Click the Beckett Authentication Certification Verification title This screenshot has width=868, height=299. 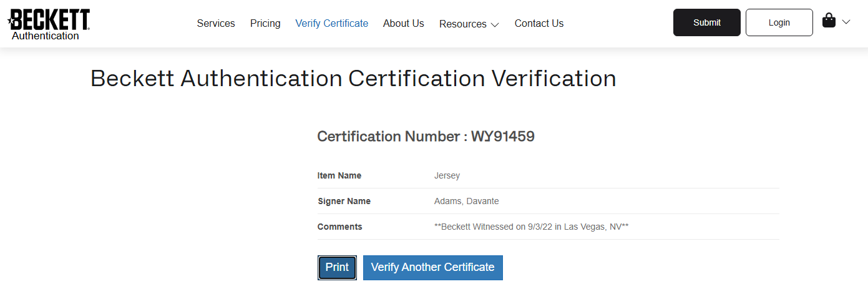click(x=353, y=79)
